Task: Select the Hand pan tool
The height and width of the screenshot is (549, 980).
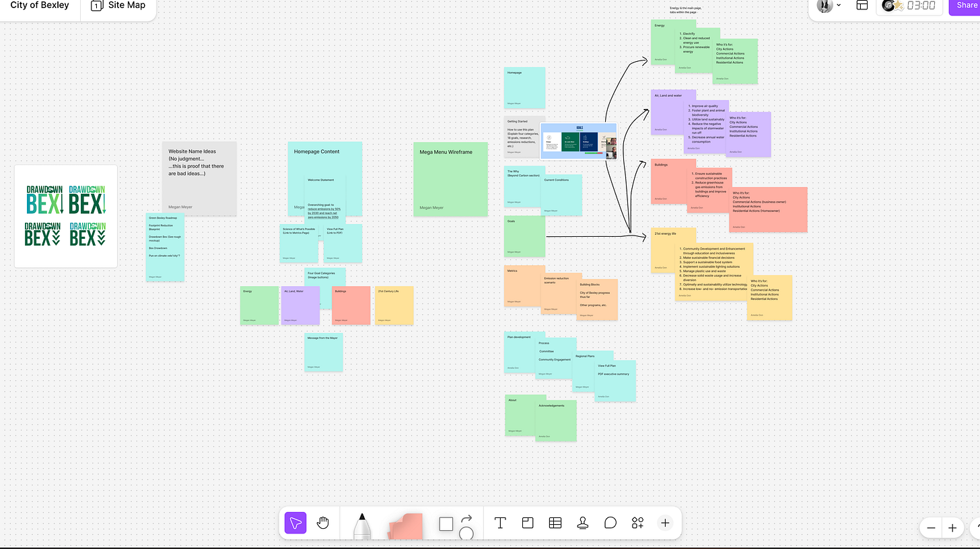Action: click(322, 523)
